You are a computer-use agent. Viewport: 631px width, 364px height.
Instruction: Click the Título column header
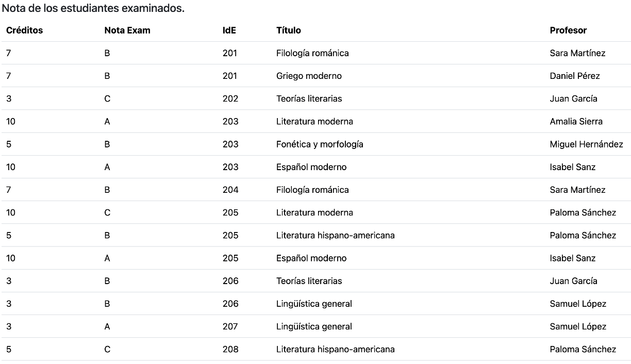289,30
